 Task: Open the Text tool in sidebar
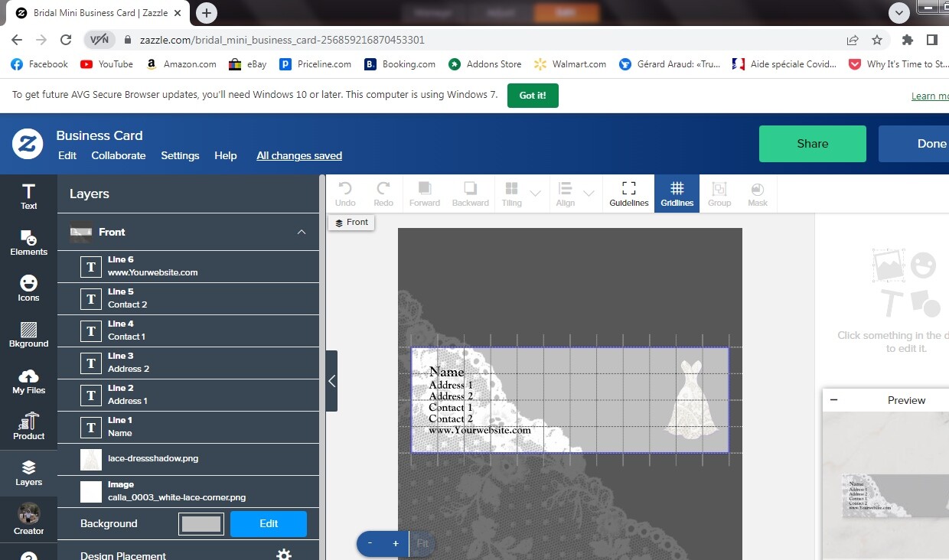[x=28, y=196]
